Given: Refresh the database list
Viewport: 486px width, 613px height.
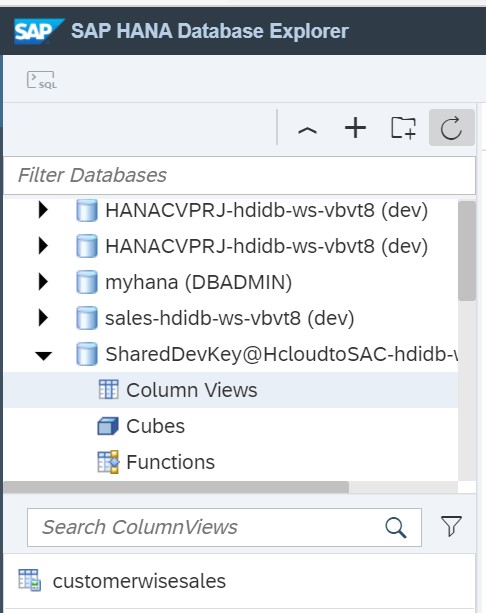Looking at the screenshot, I should tap(452, 128).
